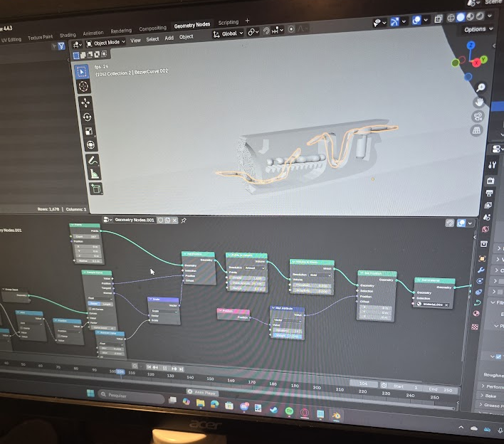Click the Blender icon in Windows taskbar
This screenshot has width=504, height=444.
(336, 415)
